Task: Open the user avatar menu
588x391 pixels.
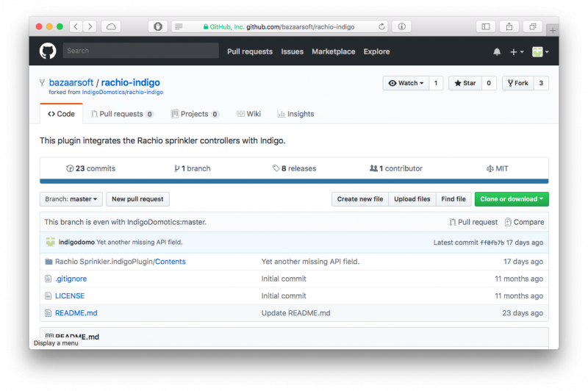Action: point(540,51)
